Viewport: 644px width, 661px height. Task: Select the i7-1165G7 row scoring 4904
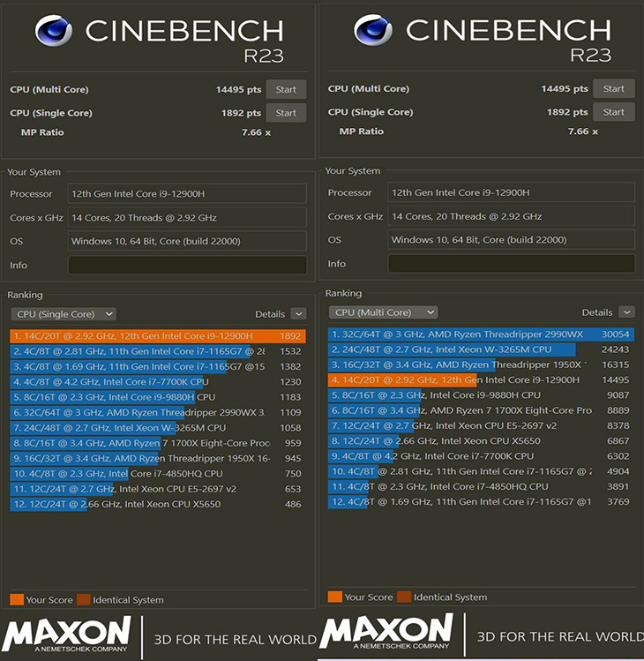[x=481, y=471]
